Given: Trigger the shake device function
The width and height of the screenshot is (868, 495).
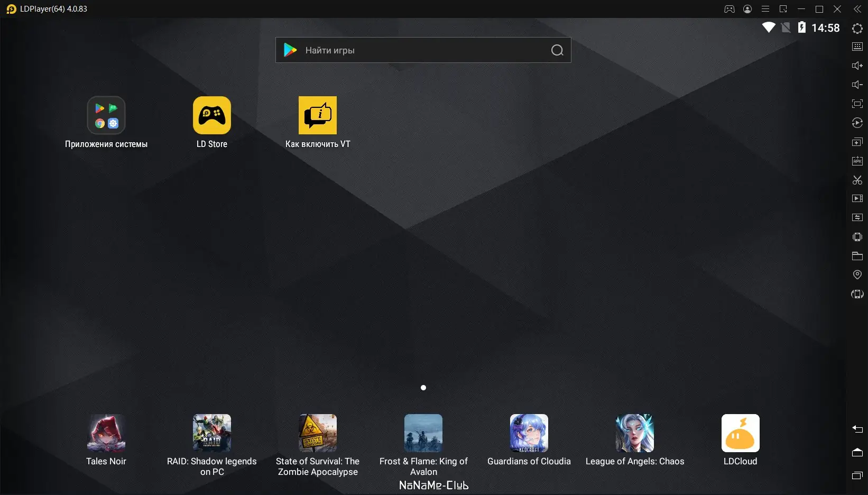Looking at the screenshot, I should coord(857,237).
